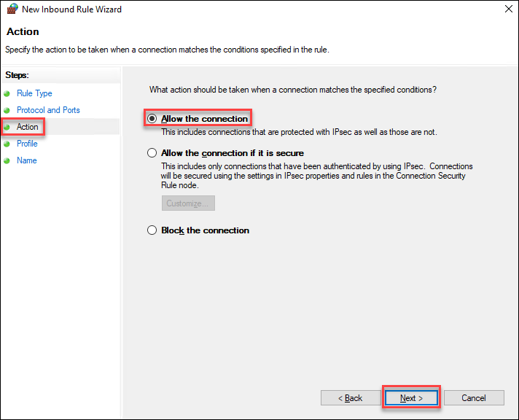Open the Protocol and Ports step
Image resolution: width=519 pixels, height=420 pixels.
click(x=48, y=110)
